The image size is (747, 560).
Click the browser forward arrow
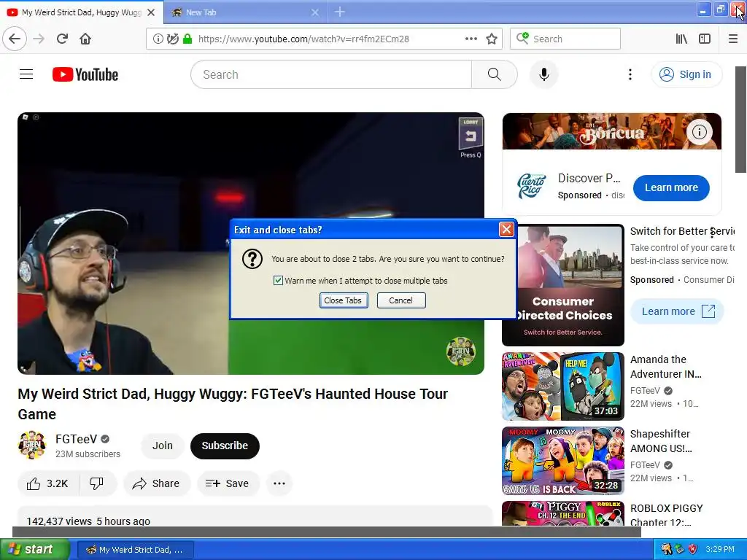click(39, 39)
